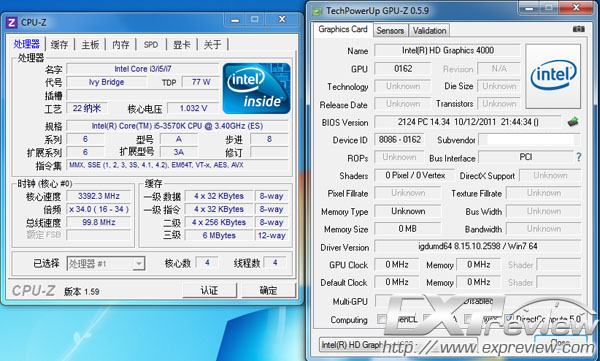600x361 pixels.
Task: Click the GPU-Z screenshot camera icon
Action: (578, 29)
